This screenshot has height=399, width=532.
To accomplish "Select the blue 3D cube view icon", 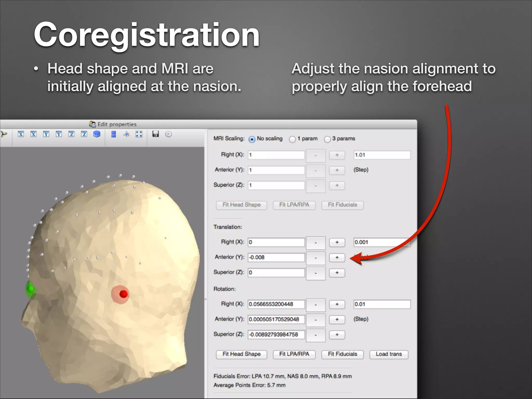I will (x=97, y=134).
